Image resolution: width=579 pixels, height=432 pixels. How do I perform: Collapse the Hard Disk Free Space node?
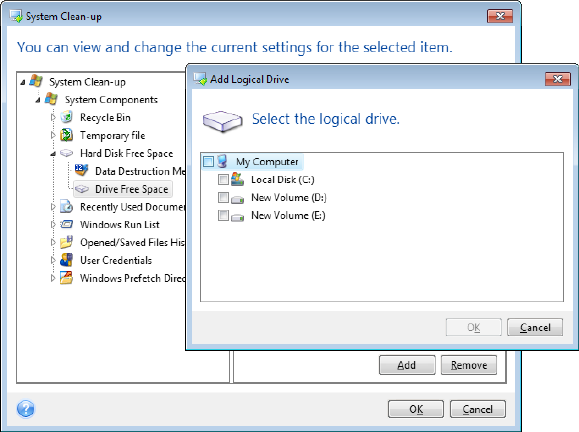[53, 154]
